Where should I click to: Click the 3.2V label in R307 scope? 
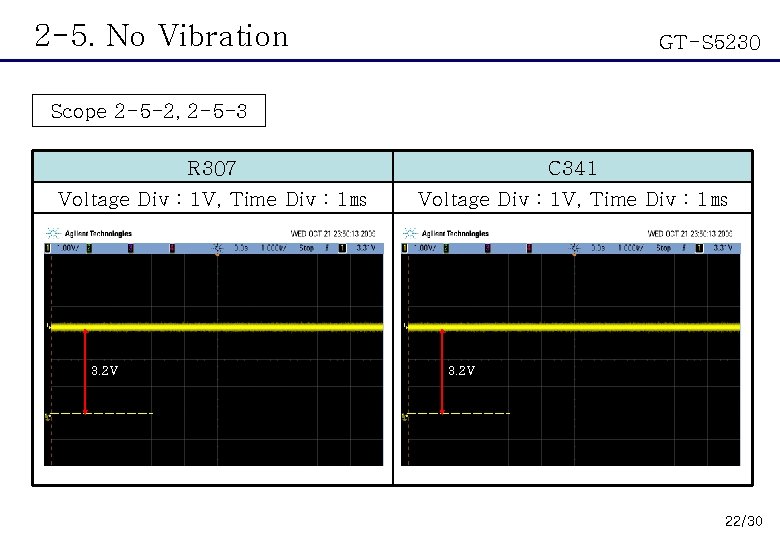pos(104,370)
